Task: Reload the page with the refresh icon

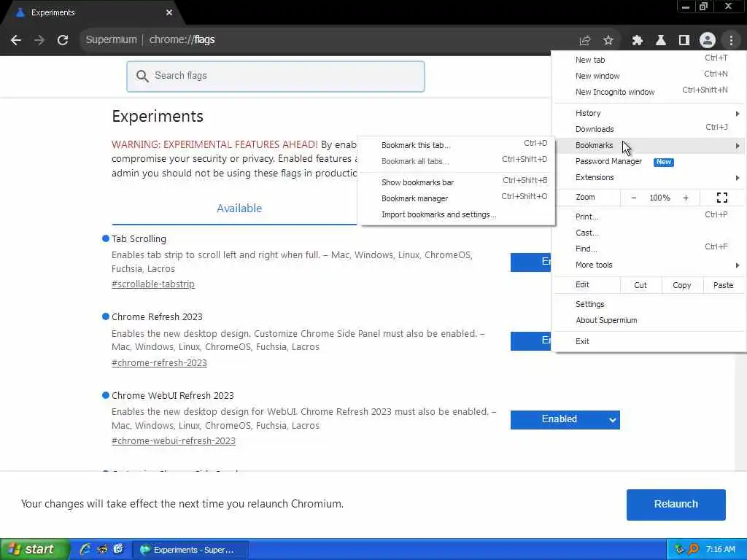Action: point(63,40)
